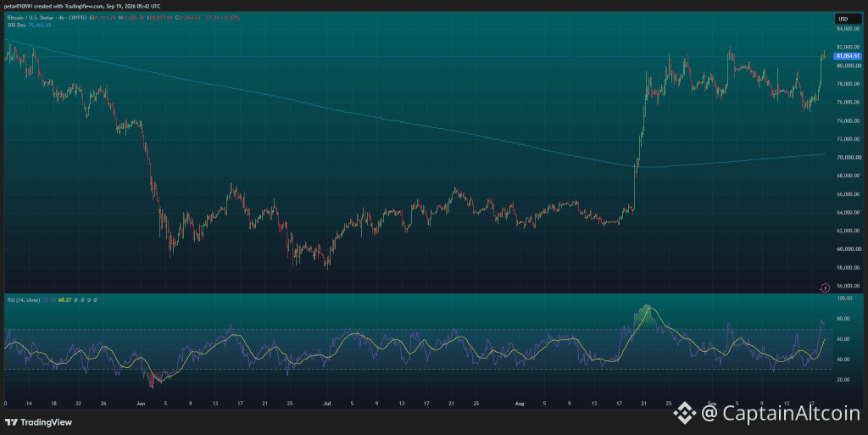Click the 70,000.00 price scale label
This screenshot has height=435, width=868.
848,157
